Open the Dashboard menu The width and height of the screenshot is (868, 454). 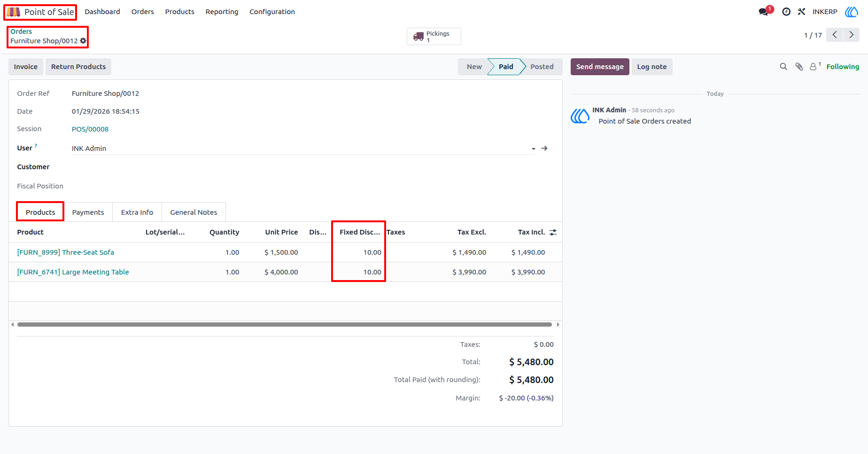pyautogui.click(x=102, y=12)
